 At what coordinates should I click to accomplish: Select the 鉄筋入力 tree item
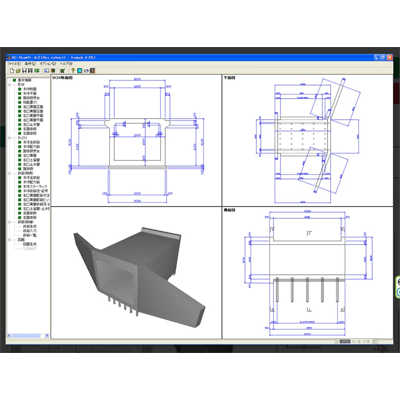(30, 231)
